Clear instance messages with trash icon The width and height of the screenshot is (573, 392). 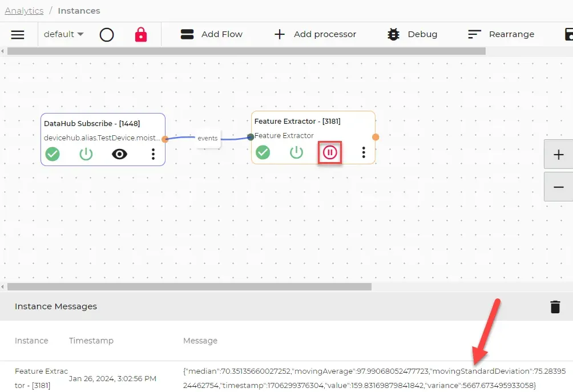click(x=555, y=306)
